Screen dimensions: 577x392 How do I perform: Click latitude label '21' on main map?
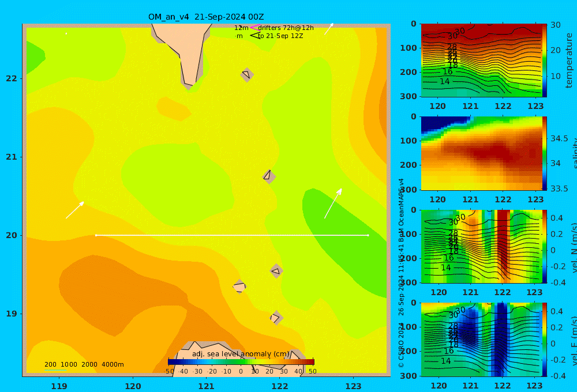12,157
